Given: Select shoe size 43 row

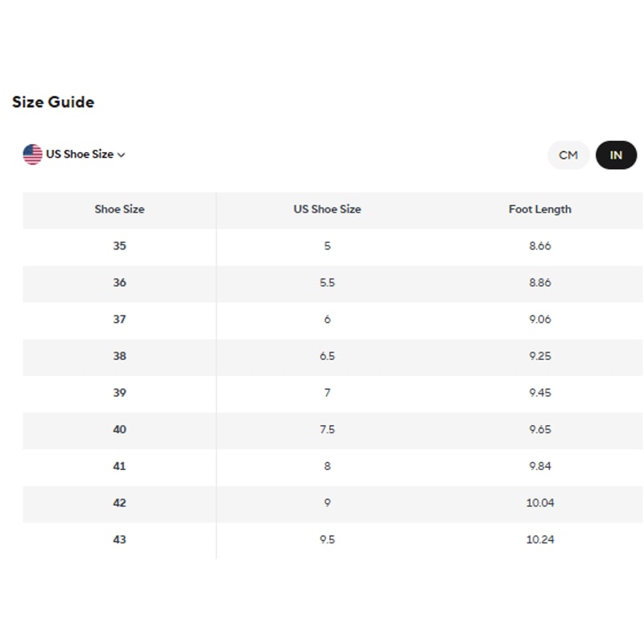Looking at the screenshot, I should pos(119,539).
